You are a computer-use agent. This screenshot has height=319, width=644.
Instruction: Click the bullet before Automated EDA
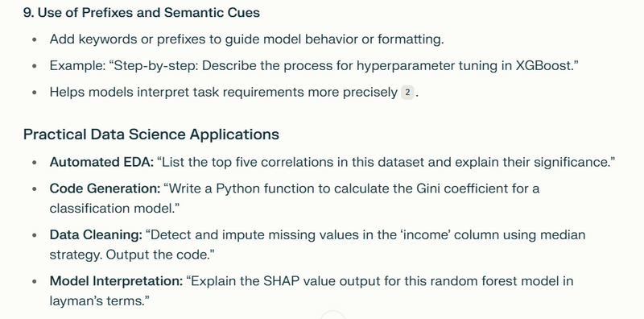point(35,163)
